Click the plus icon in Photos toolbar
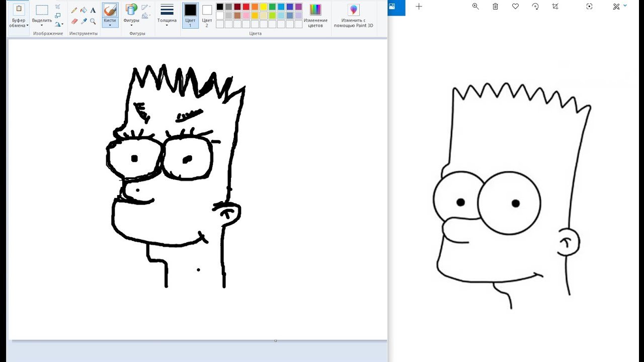This screenshot has height=362, width=644. [419, 7]
